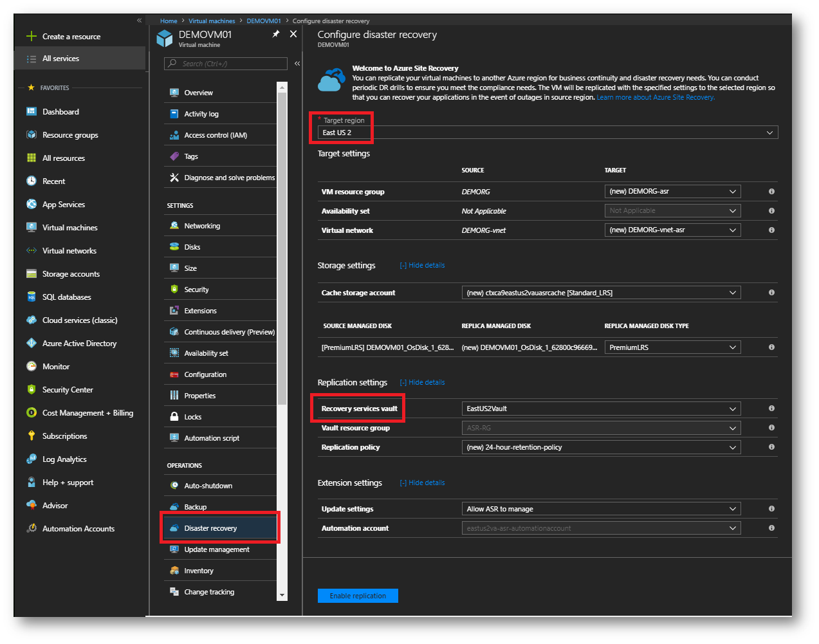Go to DEMOVM01 breadcrumb link
819x644 pixels.
tap(264, 21)
